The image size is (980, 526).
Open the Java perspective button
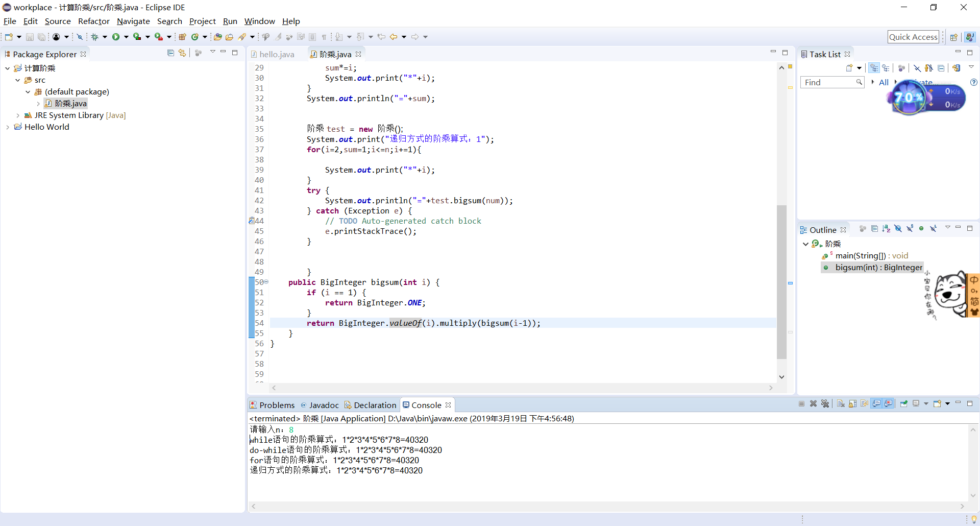pos(970,37)
